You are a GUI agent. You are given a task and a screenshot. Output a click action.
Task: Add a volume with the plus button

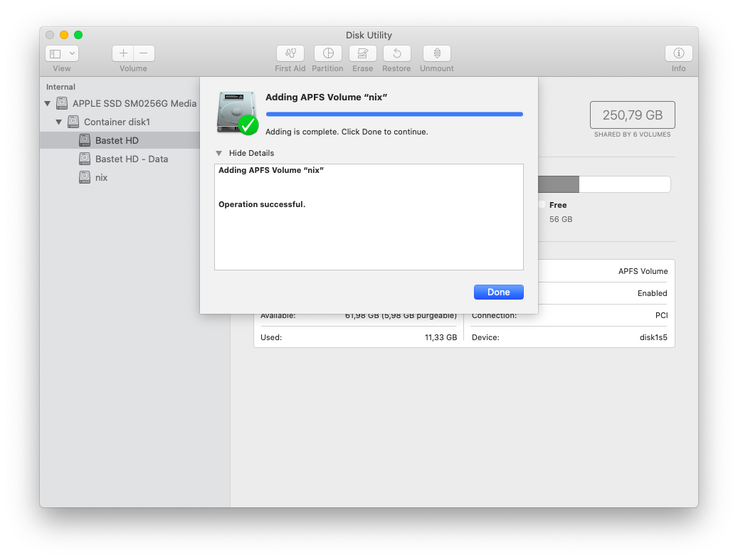(x=123, y=53)
